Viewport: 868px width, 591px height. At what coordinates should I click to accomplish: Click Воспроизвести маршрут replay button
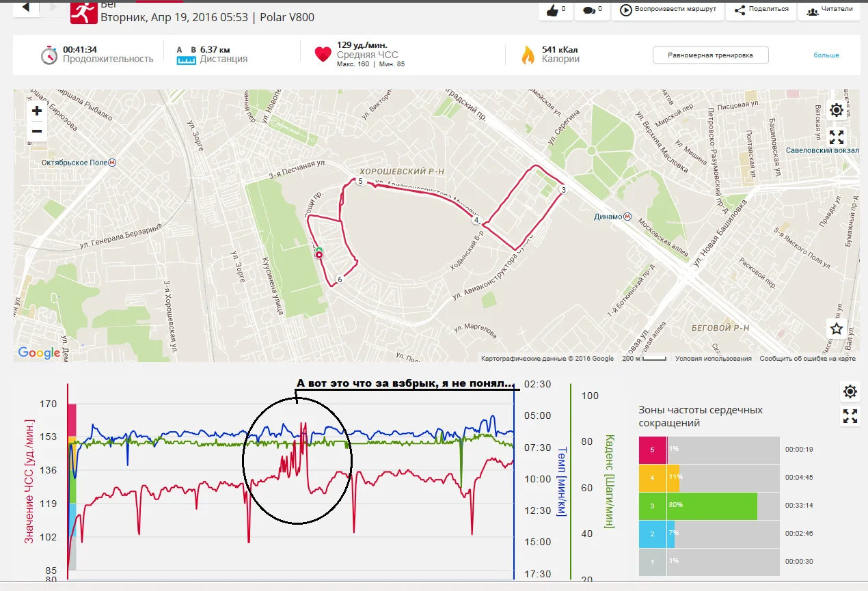668,10
